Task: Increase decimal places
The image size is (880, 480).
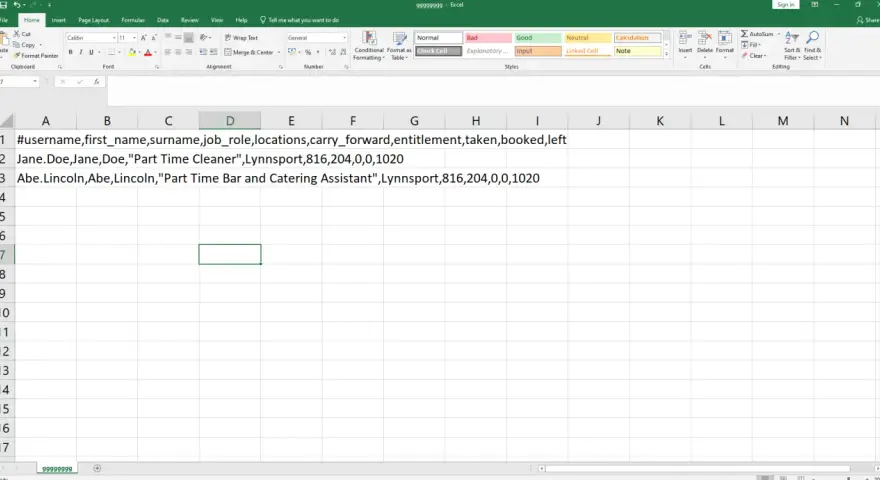Action: point(332,52)
